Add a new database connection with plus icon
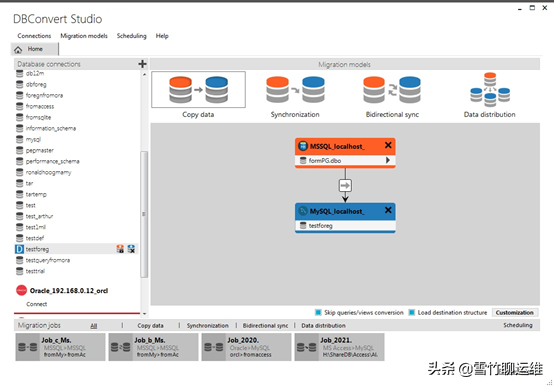Image resolution: width=554 pixels, height=387 pixels. [x=142, y=64]
